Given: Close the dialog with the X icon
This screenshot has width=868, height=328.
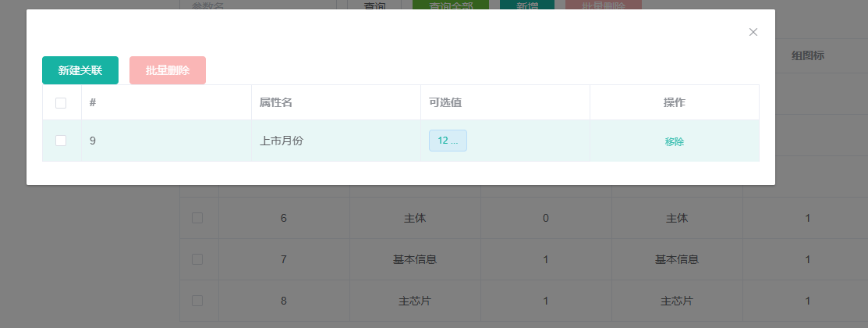Looking at the screenshot, I should click(753, 32).
